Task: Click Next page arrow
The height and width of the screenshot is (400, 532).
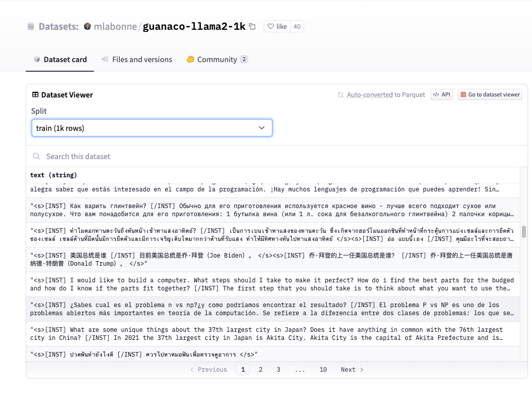Action: pyautogui.click(x=352, y=370)
